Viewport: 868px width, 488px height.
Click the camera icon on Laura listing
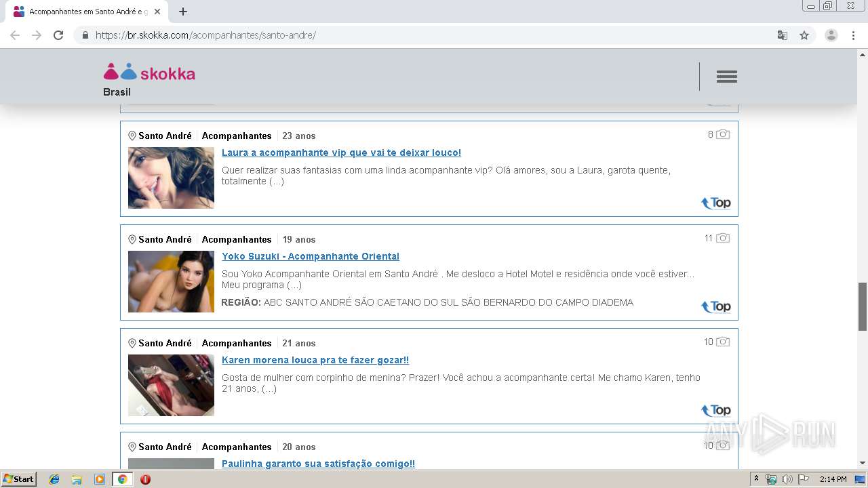[723, 134]
